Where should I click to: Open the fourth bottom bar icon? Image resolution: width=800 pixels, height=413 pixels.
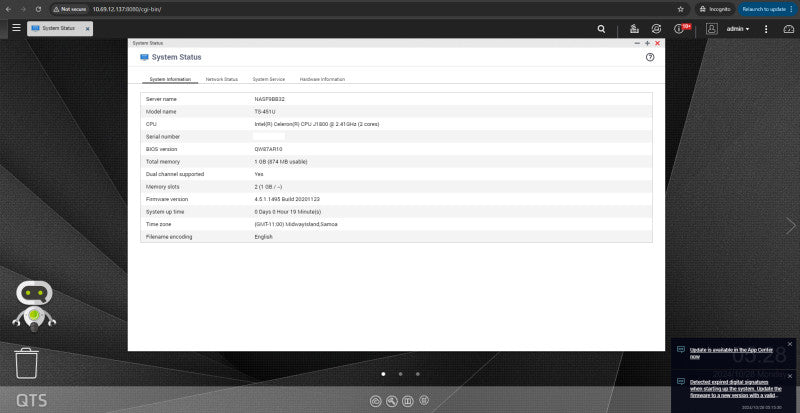(x=424, y=400)
